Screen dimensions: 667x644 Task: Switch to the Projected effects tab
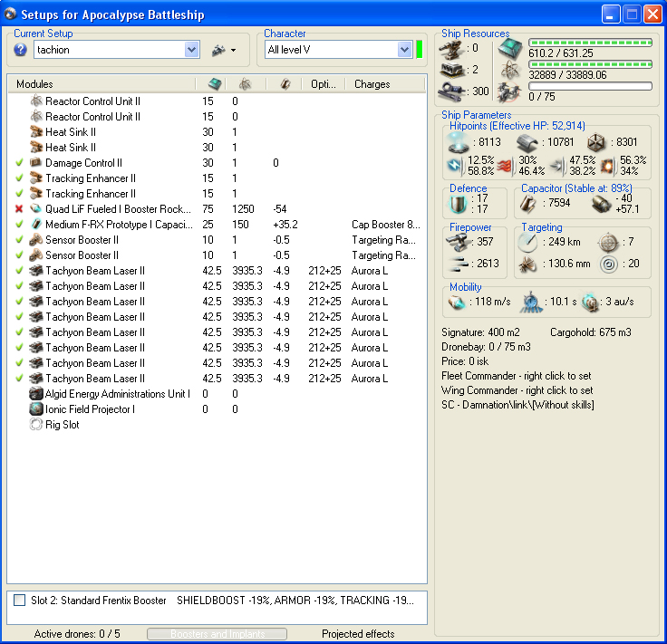tap(358, 634)
